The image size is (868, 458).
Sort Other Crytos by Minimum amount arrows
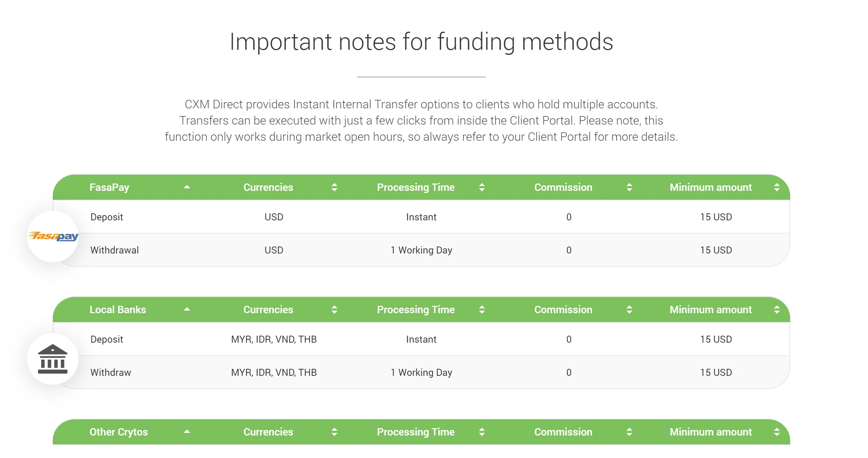click(x=777, y=432)
